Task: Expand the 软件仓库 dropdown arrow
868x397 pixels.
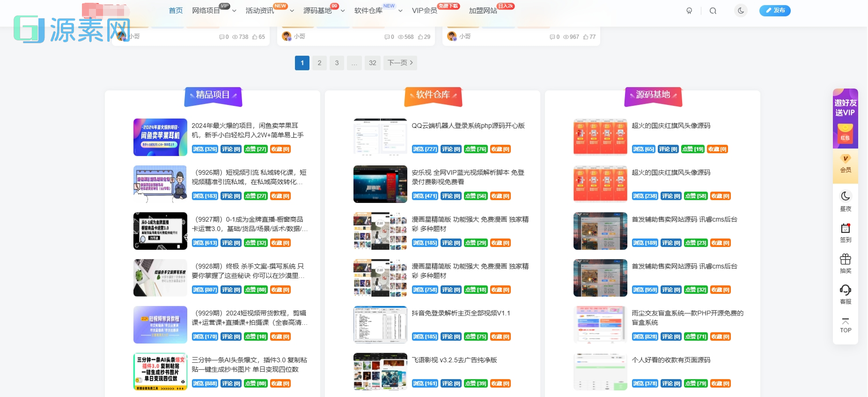Action: pyautogui.click(x=400, y=11)
